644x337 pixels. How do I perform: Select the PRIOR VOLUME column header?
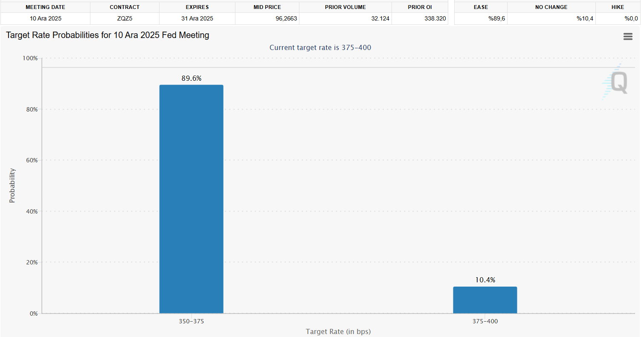point(345,7)
